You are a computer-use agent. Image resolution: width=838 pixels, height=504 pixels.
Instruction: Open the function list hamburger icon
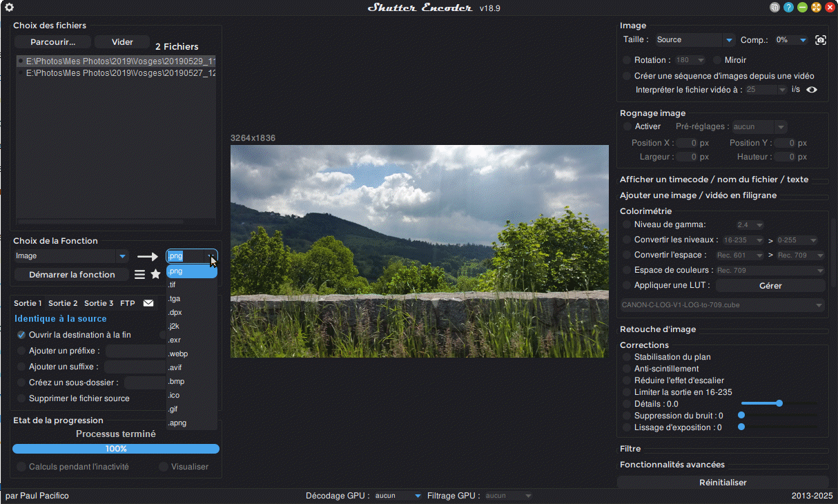[x=140, y=274]
